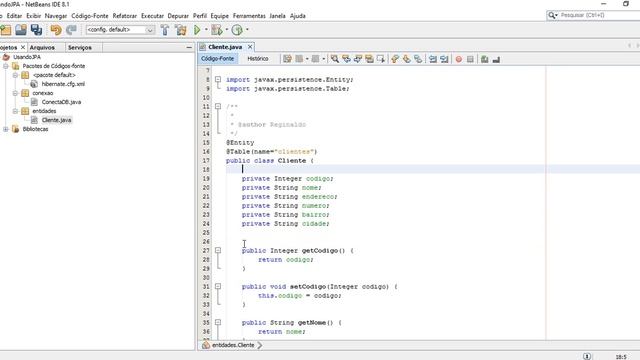This screenshot has width=640, height=360.
Task: Open the Refatorar menu
Action: point(125,16)
